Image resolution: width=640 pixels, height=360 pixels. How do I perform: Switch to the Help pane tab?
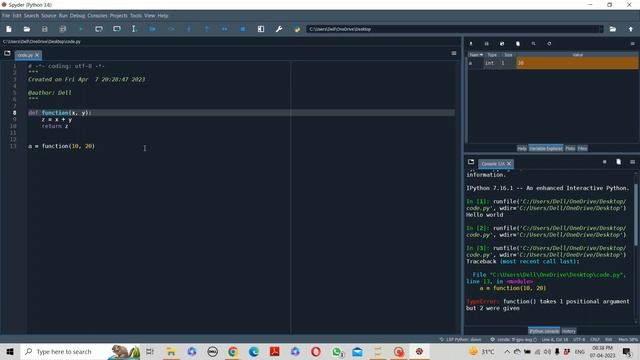(522, 149)
